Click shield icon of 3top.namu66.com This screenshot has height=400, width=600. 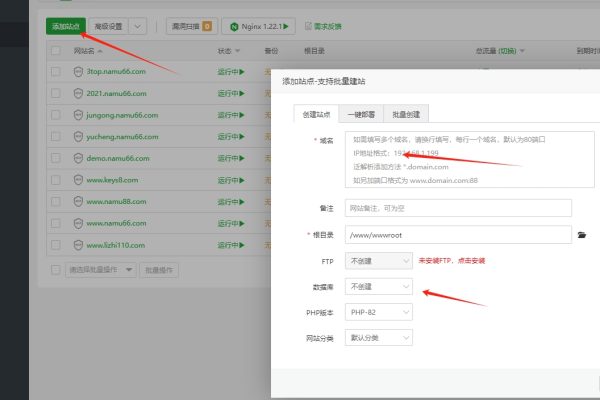(x=78, y=72)
